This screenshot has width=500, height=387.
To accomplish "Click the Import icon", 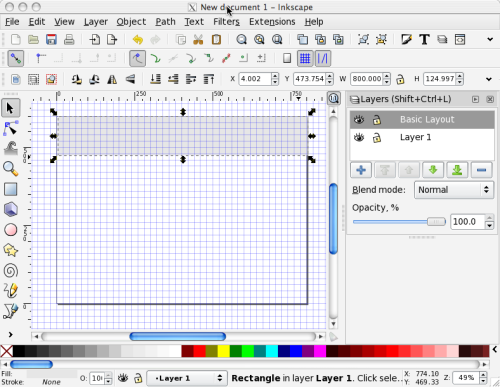I will point(94,39).
